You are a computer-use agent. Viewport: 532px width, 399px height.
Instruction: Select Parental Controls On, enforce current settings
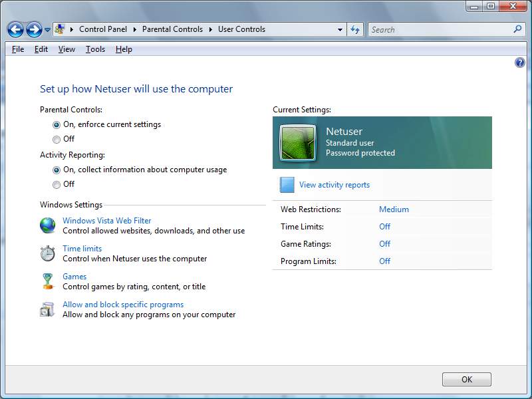[x=57, y=125]
